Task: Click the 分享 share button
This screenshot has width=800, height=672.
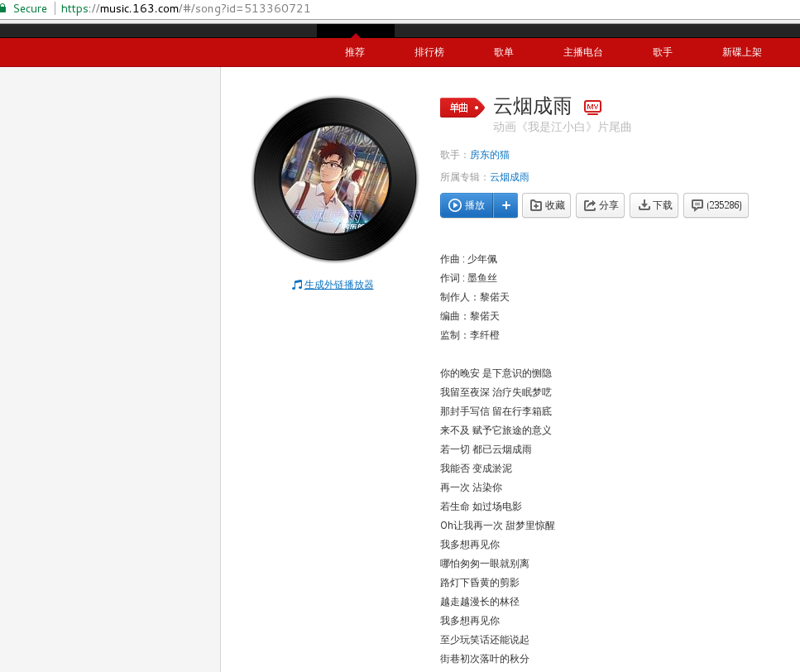Action: [x=600, y=205]
